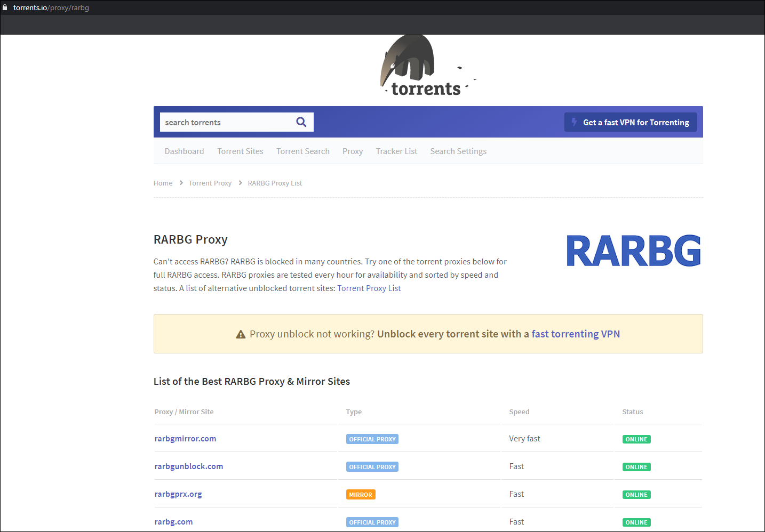Click RARBG Proxy List breadcrumb
The width and height of the screenshot is (765, 532).
tap(275, 183)
